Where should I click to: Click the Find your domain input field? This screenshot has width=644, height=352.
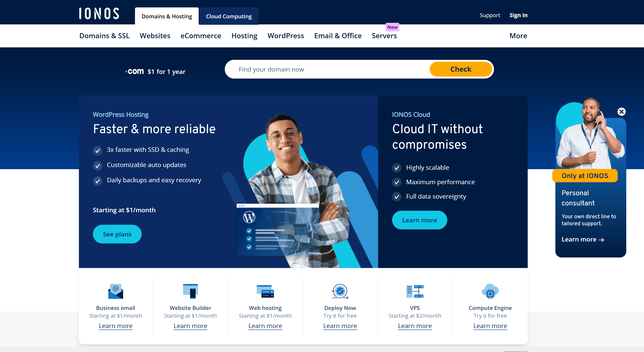(x=327, y=69)
